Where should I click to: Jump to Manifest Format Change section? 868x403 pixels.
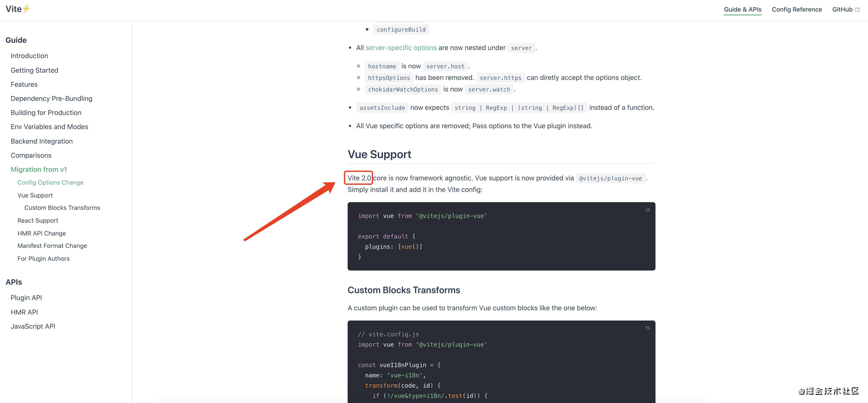tap(52, 246)
